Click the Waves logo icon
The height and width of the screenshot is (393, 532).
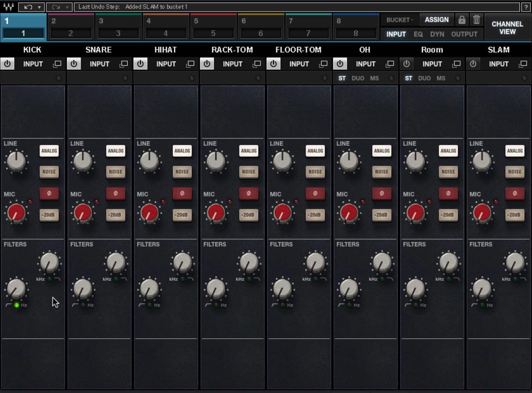[8, 6]
